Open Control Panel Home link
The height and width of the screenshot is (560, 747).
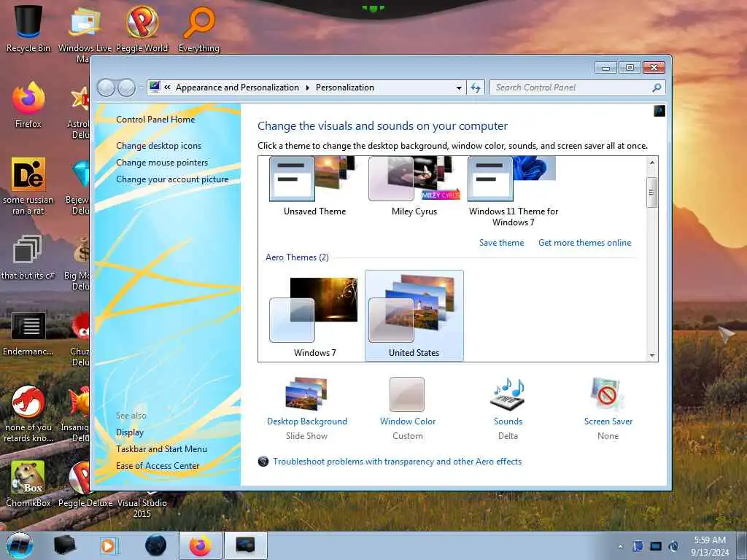click(155, 120)
